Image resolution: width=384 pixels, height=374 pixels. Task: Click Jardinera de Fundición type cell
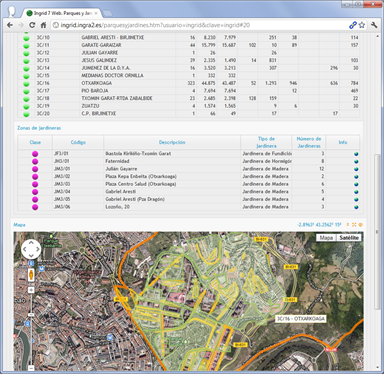point(267,154)
